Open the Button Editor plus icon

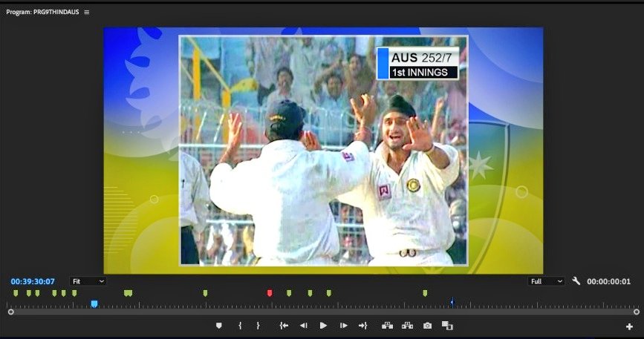click(629, 326)
